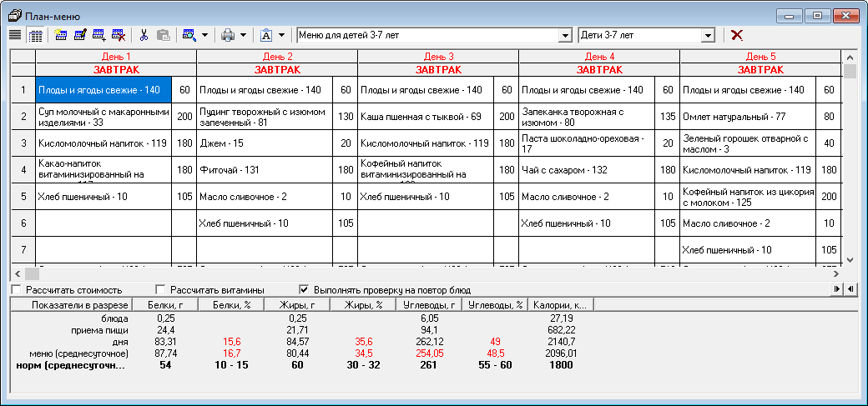Click the scissors cut icon
The width and height of the screenshot is (868, 406).
pos(144,35)
